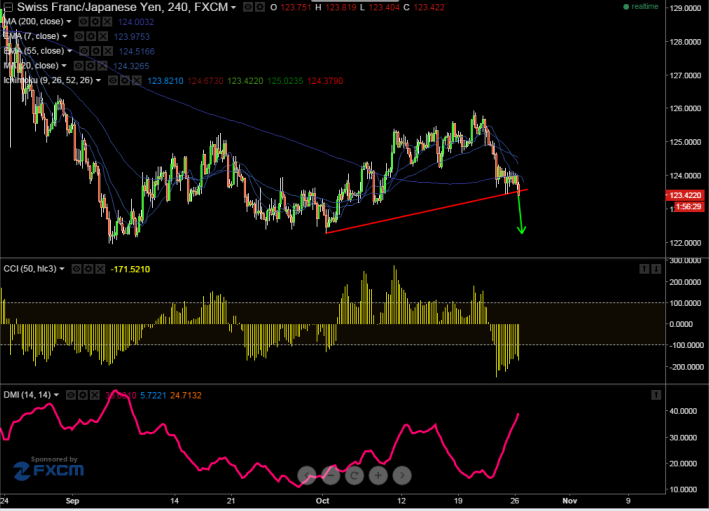Click the MA (200, close) legend label
709x511 pixels.
[x=33, y=22]
